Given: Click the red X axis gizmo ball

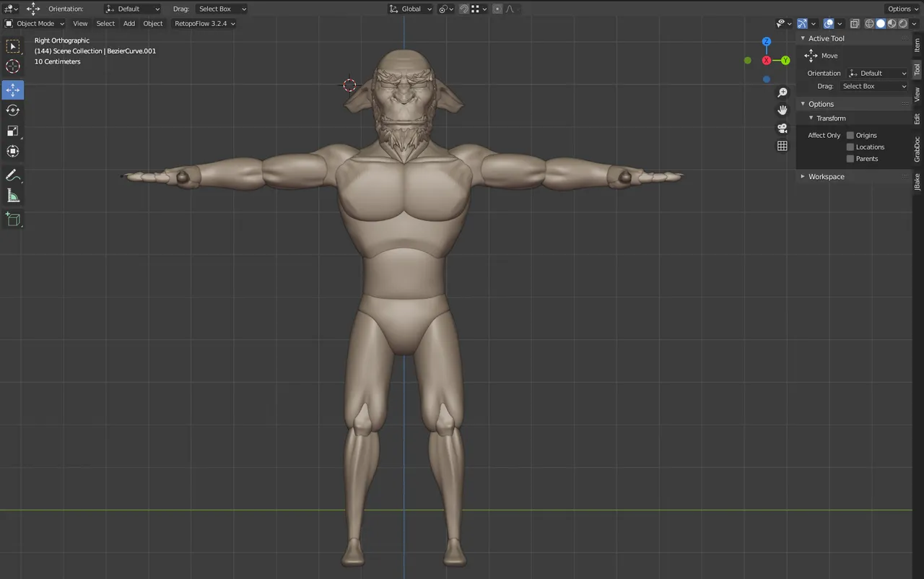Looking at the screenshot, I should click(767, 61).
